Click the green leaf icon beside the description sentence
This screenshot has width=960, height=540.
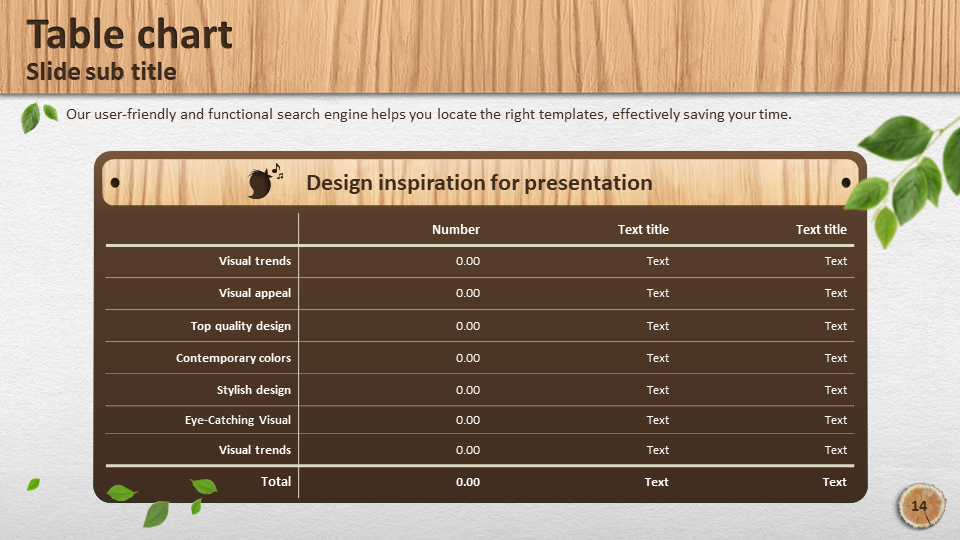pos(38,117)
